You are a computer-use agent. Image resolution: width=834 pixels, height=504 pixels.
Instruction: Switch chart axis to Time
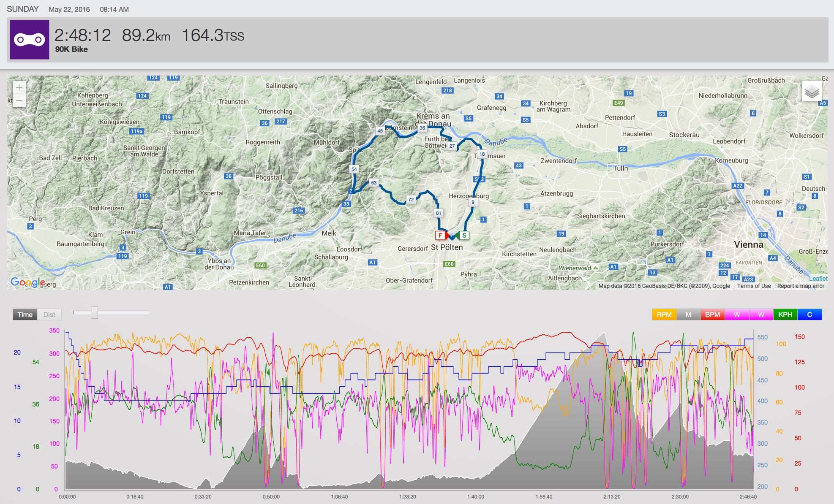click(25, 314)
